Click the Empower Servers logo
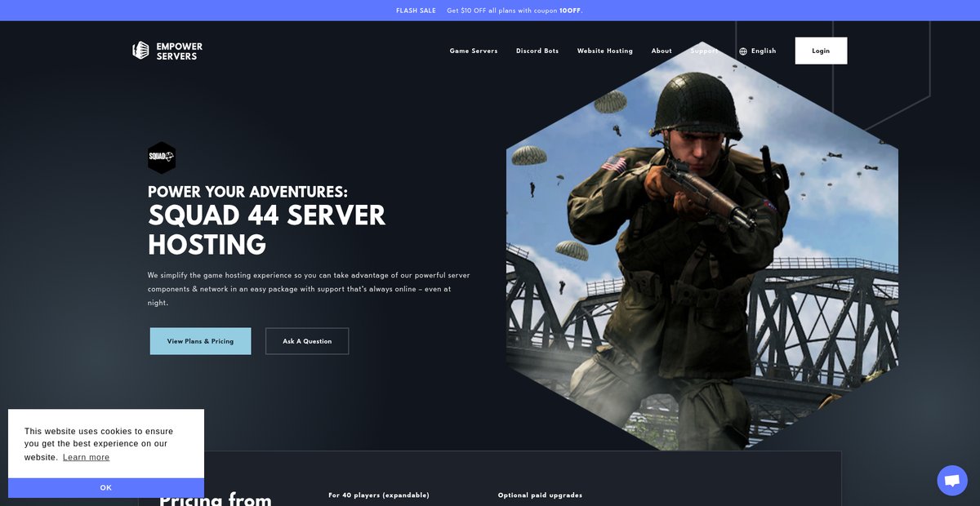 coord(167,51)
